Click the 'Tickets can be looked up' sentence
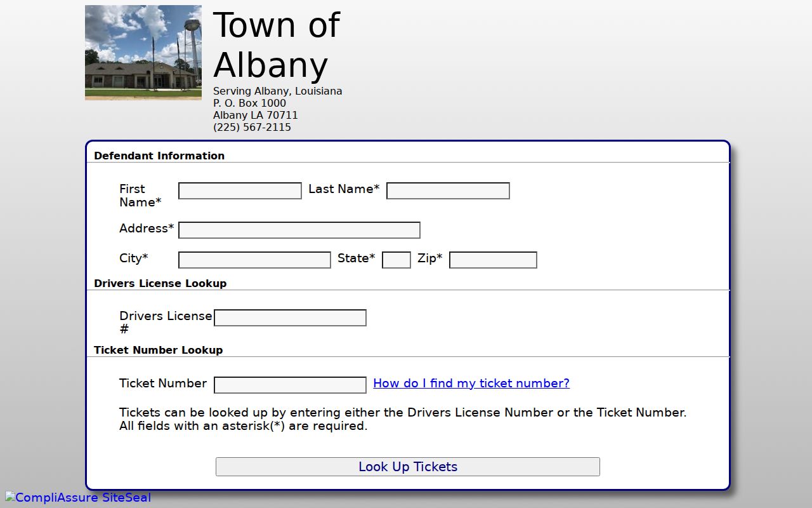Viewport: 812px width, 508px height. coord(403,412)
